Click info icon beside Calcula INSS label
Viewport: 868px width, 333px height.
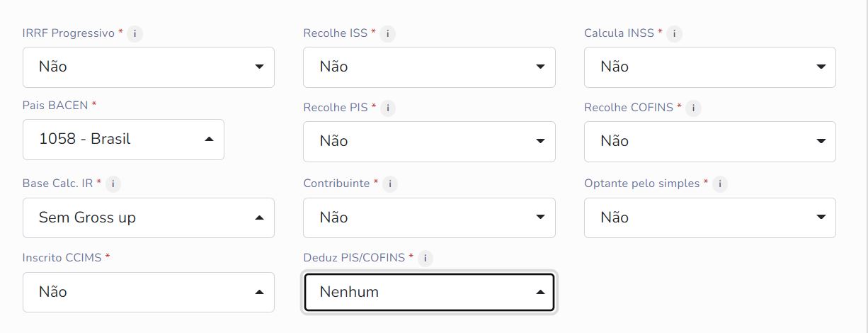coord(674,33)
